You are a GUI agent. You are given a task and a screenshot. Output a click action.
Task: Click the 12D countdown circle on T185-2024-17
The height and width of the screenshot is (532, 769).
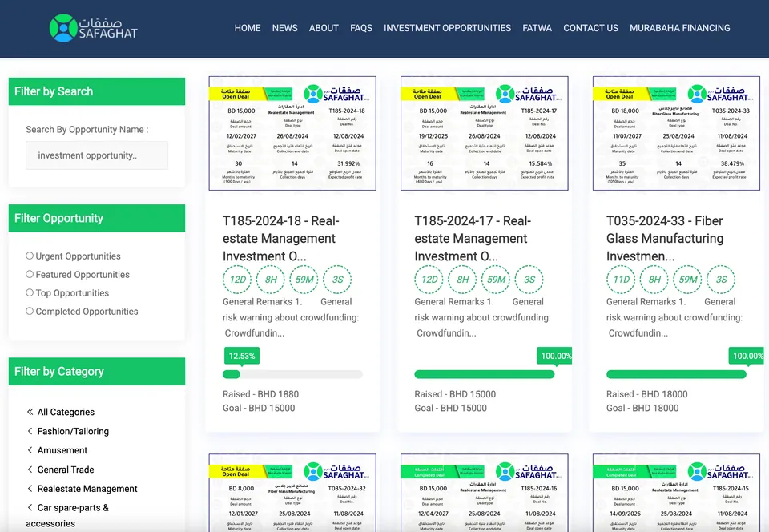point(429,280)
